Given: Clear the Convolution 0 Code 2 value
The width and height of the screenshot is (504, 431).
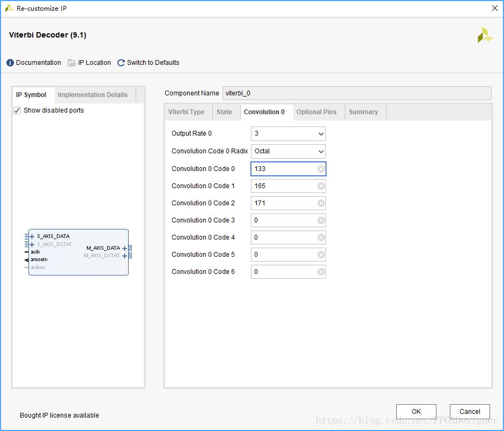Looking at the screenshot, I should point(321,203).
